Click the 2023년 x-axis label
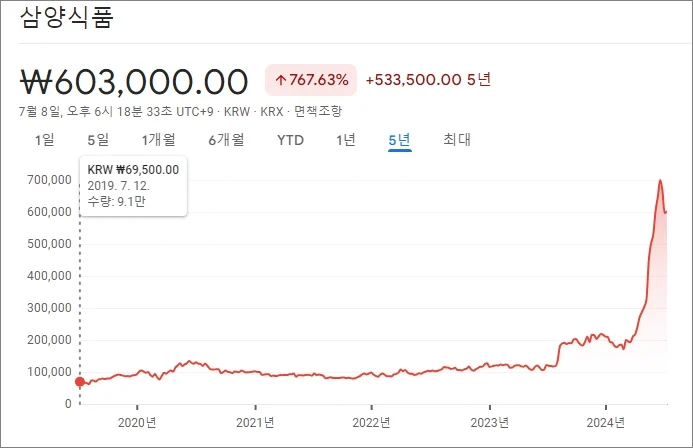Screen dimensions: 693x448 pos(490,423)
